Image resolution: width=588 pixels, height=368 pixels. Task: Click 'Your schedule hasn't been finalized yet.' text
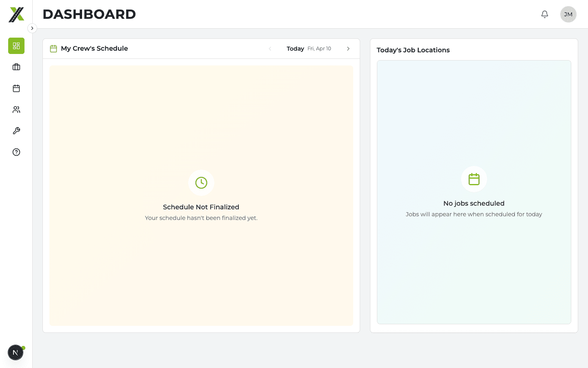[x=201, y=218]
